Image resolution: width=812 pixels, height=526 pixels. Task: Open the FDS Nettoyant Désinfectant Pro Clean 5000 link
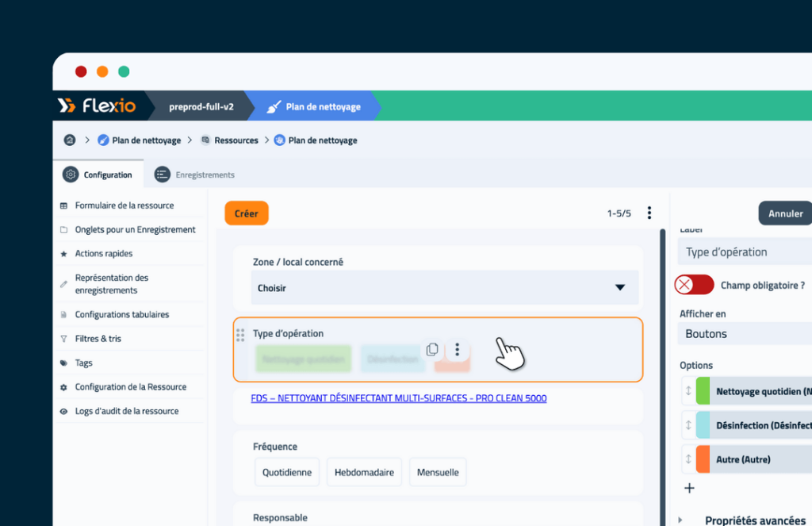(398, 398)
